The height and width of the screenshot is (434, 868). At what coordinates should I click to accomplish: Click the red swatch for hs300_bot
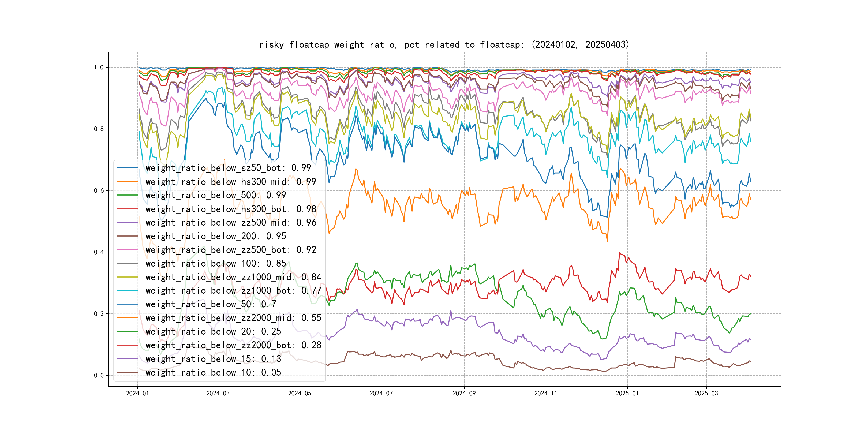(128, 209)
